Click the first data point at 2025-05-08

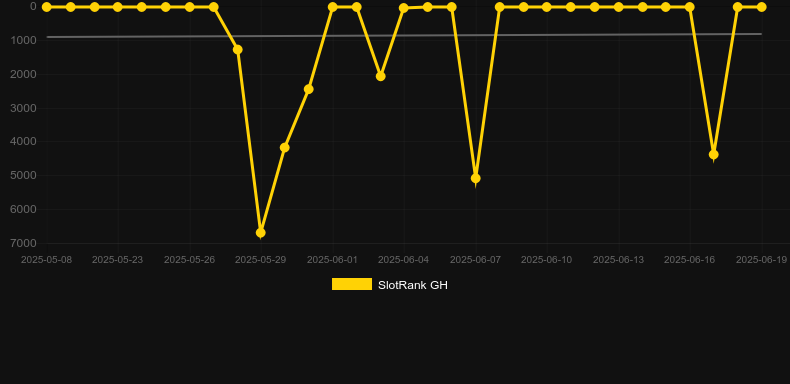coord(46,7)
